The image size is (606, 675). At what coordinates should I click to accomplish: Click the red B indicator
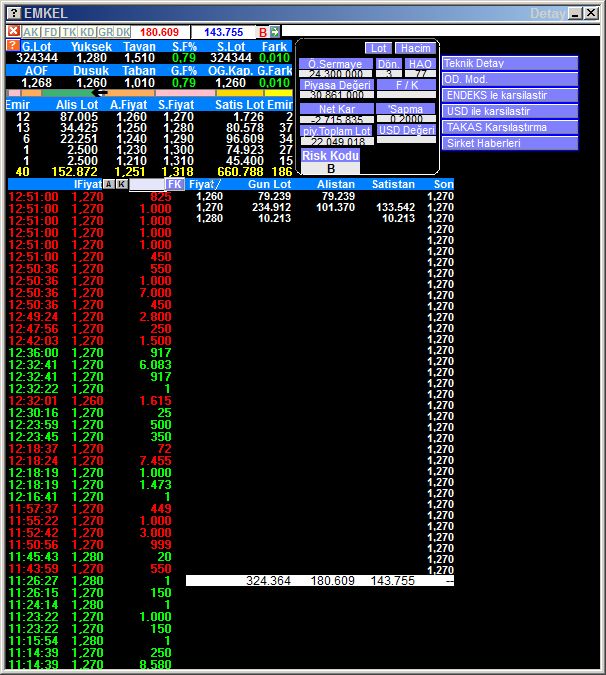coord(263,32)
